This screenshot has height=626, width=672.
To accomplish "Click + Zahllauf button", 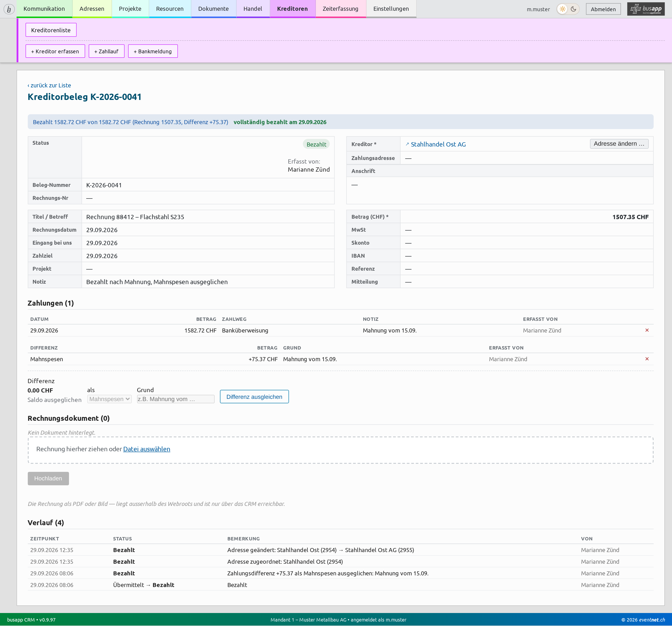I will 106,51.
